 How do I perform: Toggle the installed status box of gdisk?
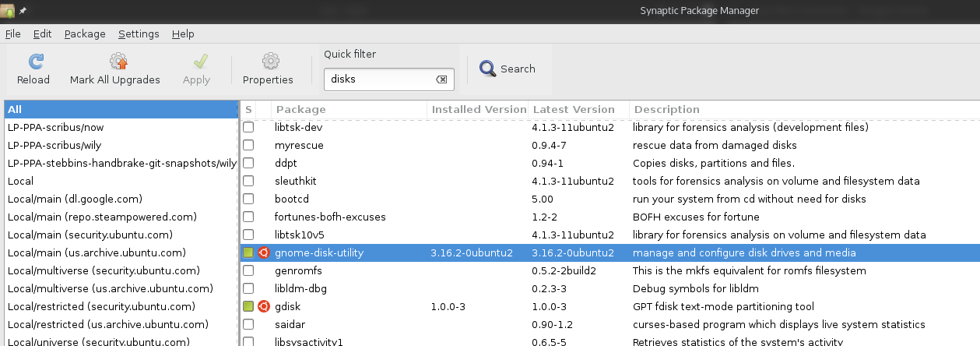[248, 306]
